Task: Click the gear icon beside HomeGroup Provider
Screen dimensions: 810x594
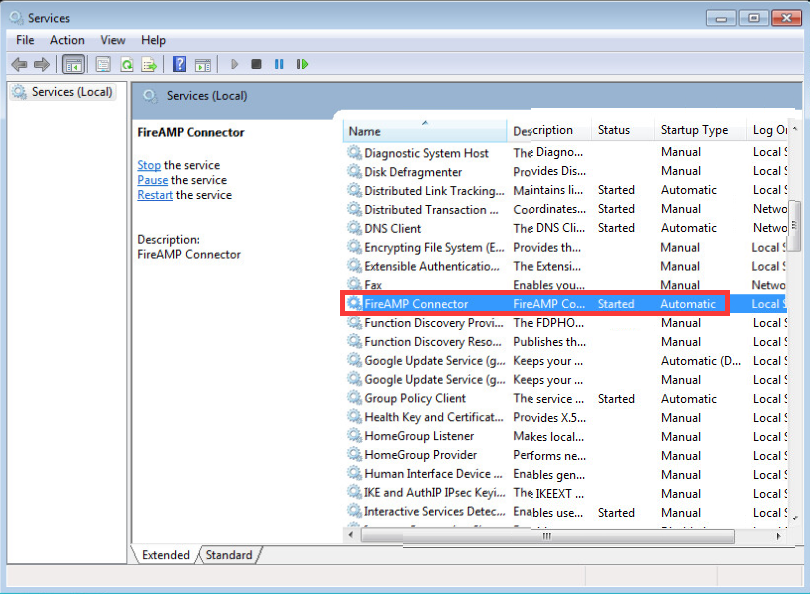Action: click(x=354, y=455)
